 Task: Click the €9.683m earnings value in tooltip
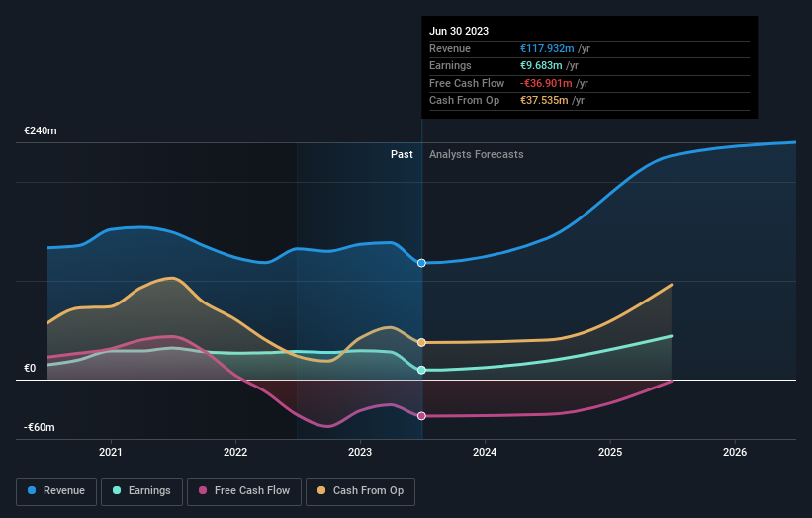[541, 65]
